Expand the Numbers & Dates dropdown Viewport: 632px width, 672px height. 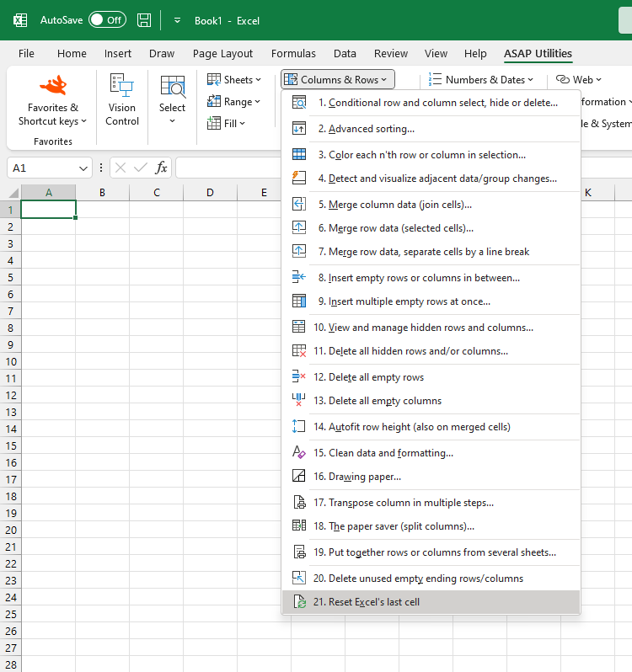(481, 80)
